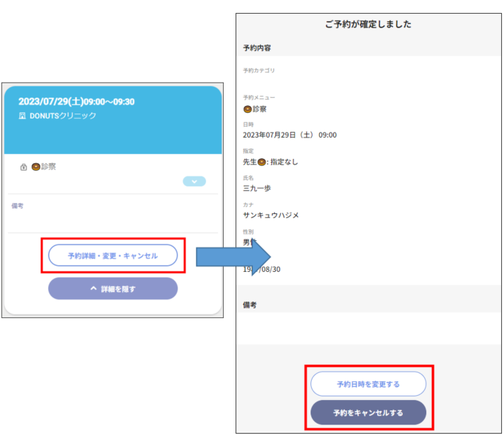Open 予約詳細・変更・キャンセル button

[113, 255]
